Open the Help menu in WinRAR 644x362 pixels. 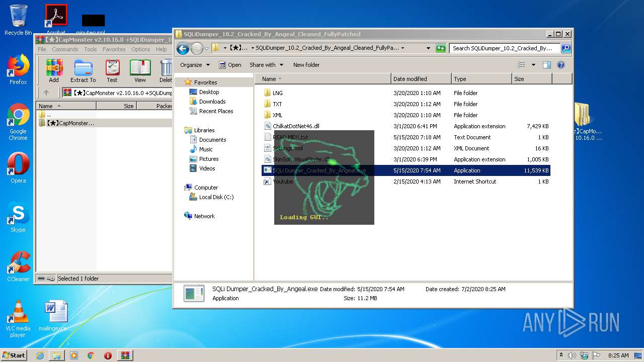pos(161,49)
